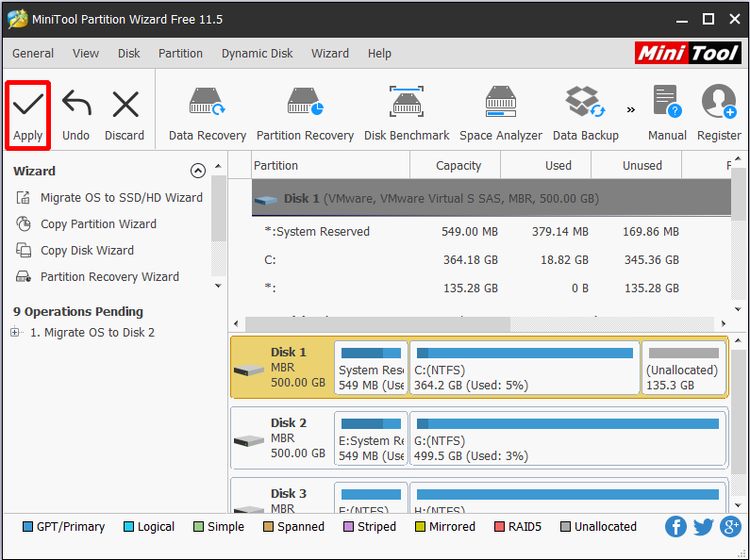Select the Disk 1 header row in list
The width and height of the screenshot is (750, 560).
tap(492, 198)
